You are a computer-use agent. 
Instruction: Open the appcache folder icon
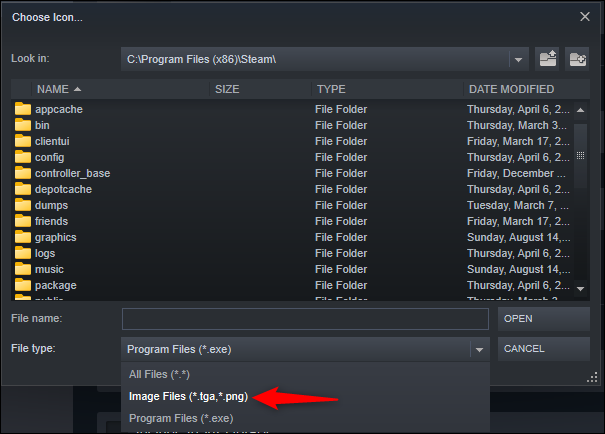pos(23,109)
